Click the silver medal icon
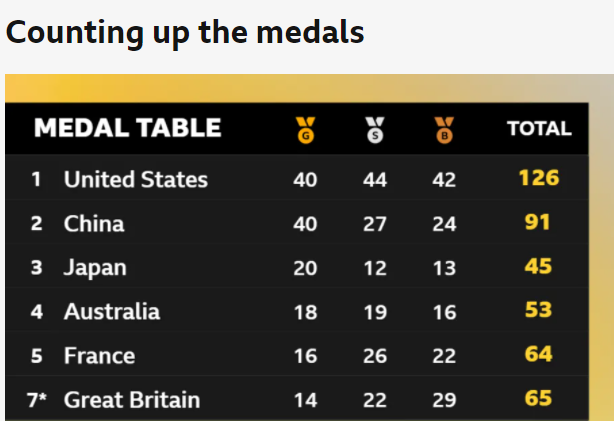Image resolution: width=614 pixels, height=421 pixels. [375, 129]
